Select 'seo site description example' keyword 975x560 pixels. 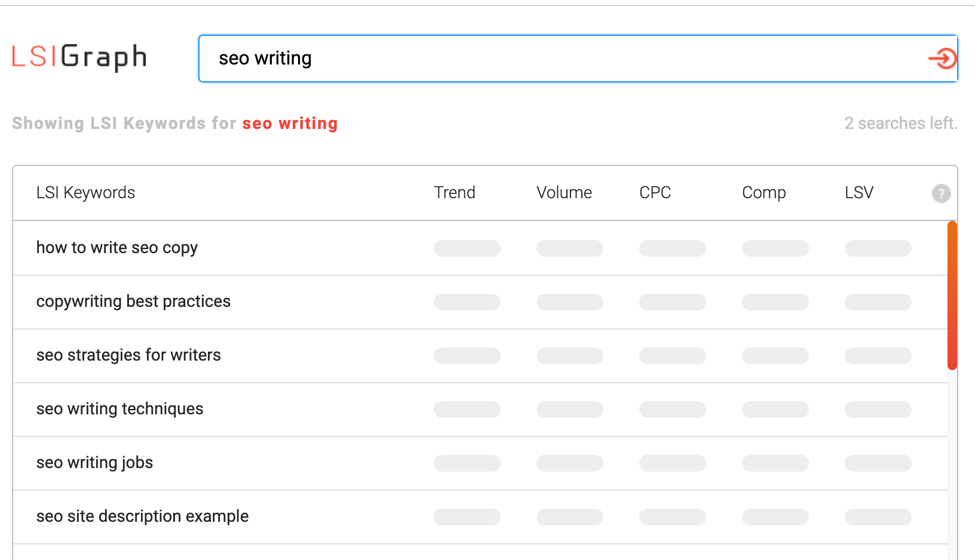(x=142, y=516)
